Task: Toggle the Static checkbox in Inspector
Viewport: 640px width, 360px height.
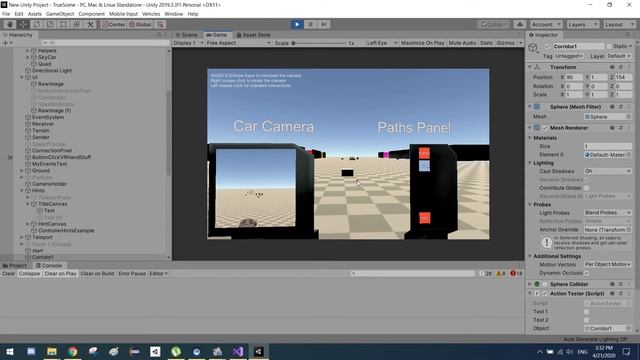Action: [x=609, y=47]
